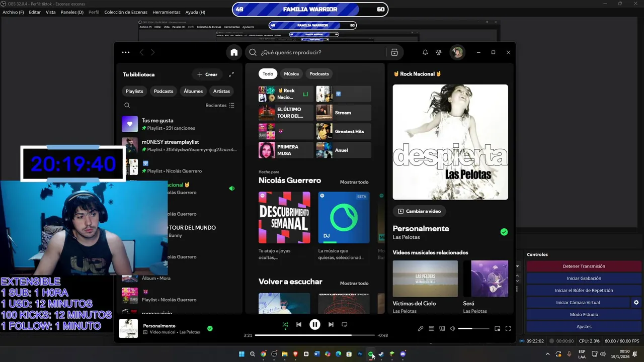Image resolution: width=644 pixels, height=362 pixels.
Task: Show all for Nicolás Guerrero section
Action: (x=354, y=182)
